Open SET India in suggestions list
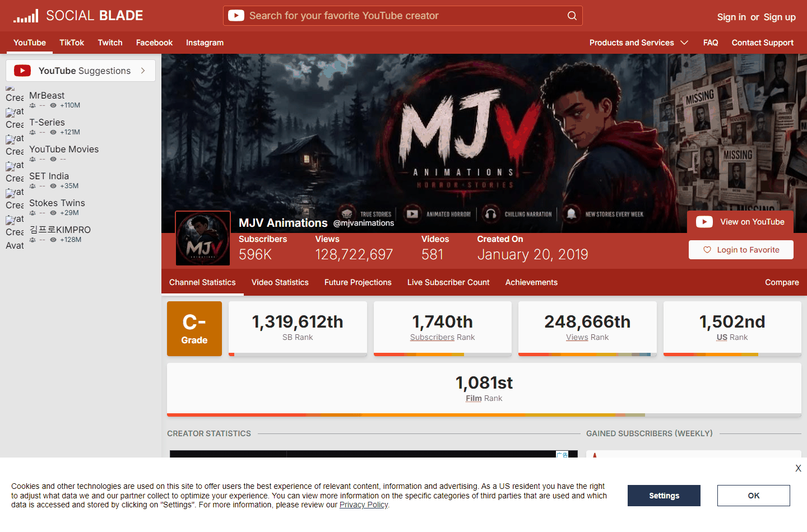Screen dimensions: 807x532 [49, 176]
